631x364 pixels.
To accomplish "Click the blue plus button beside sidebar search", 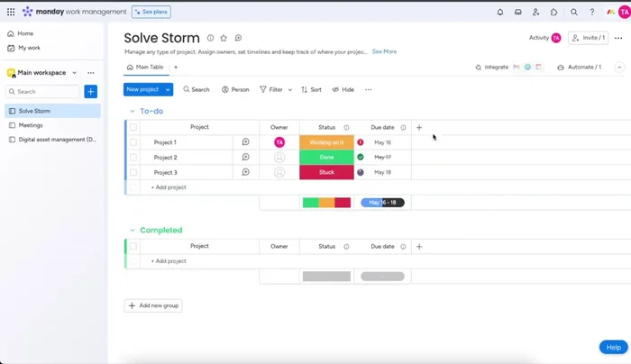I will point(90,92).
